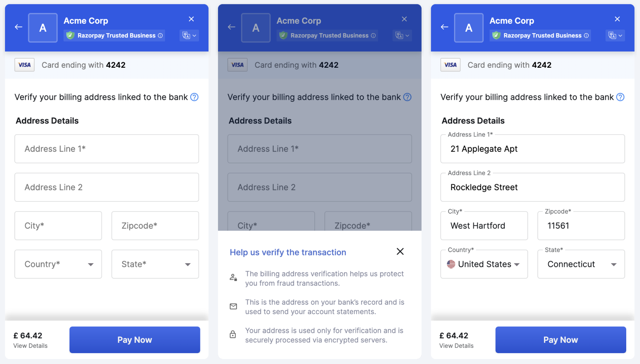Open Connecticut state dropdown
The height and width of the screenshot is (364, 640).
click(581, 264)
